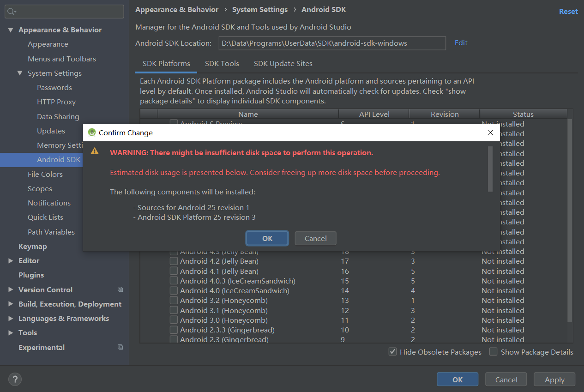Expand the Tools section
The width and height of the screenshot is (584, 392).
tap(11, 333)
